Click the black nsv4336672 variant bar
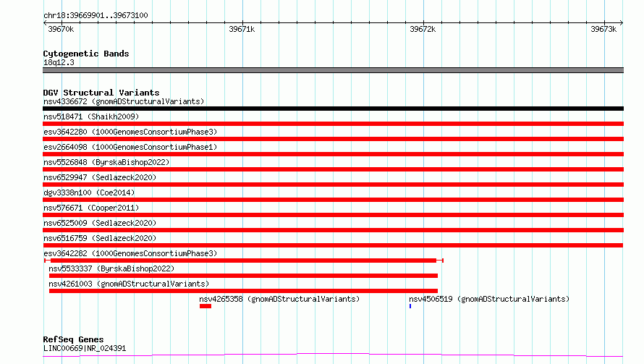 pyautogui.click(x=333, y=109)
